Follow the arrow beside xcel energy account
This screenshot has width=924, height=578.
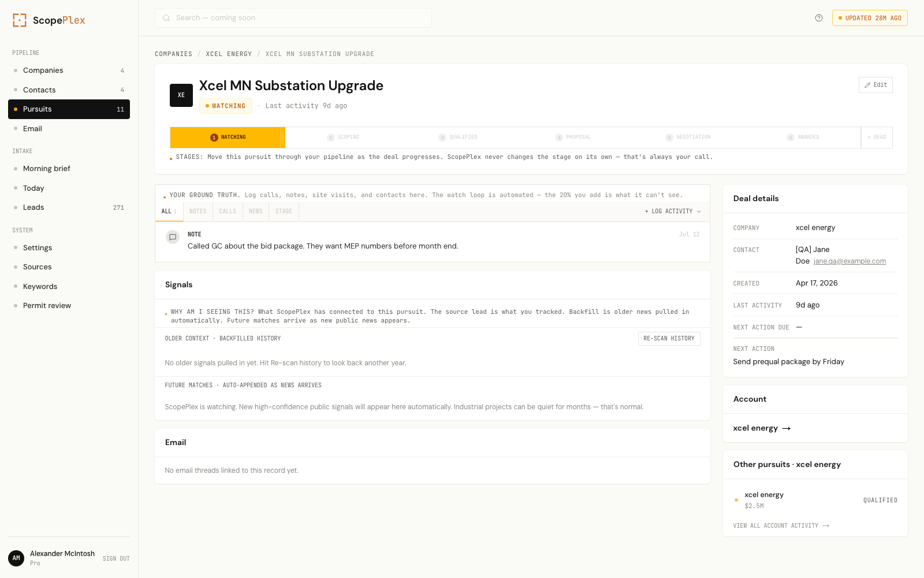click(787, 428)
